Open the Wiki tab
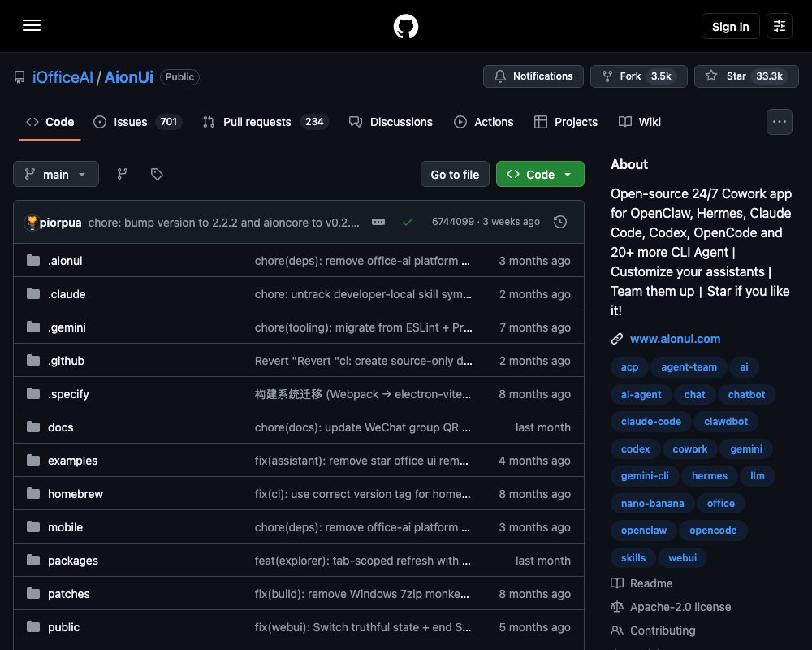Screen dimensions: 812x650 tap(640, 122)
